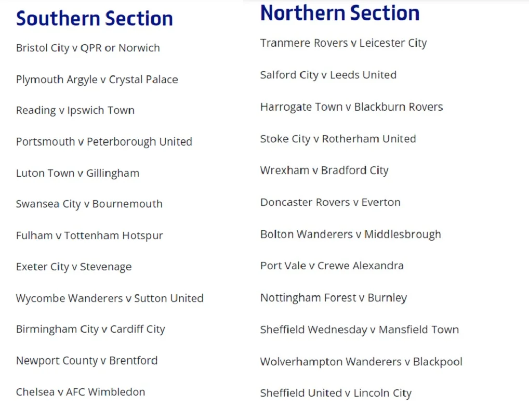Image resolution: width=529 pixels, height=420 pixels.
Task: Click the Tranmere Rovers v Leicester City fixture
Action: pos(343,43)
